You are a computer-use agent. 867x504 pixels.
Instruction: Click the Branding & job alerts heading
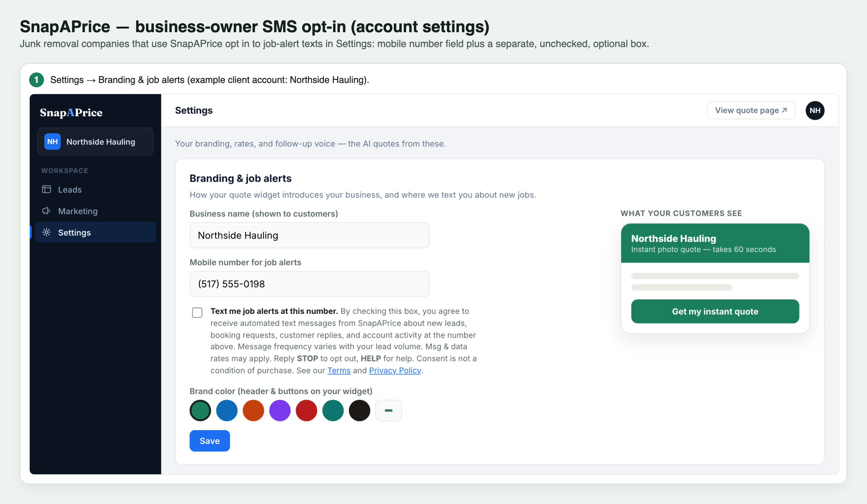click(241, 178)
